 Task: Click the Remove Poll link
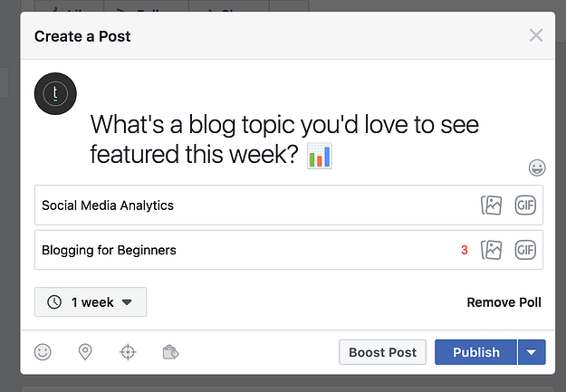[x=504, y=302]
